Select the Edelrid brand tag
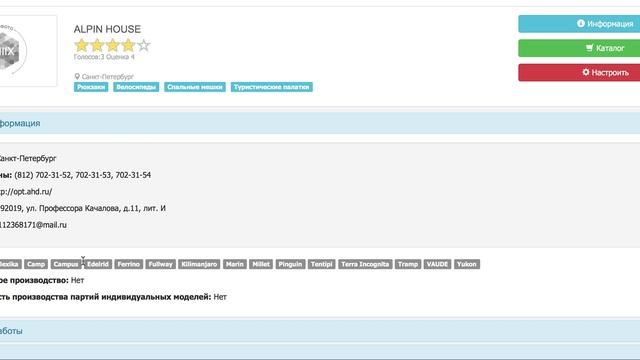Screen dimensions: 640x360 [x=98, y=264]
